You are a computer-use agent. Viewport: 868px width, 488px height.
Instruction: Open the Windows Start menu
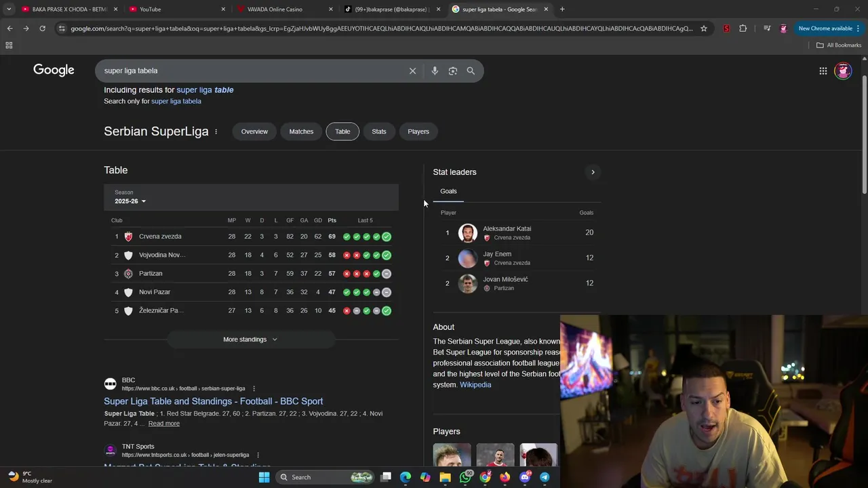point(264,477)
